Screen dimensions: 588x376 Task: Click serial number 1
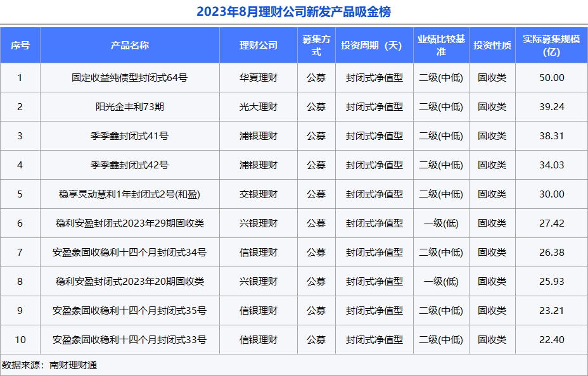click(x=20, y=77)
